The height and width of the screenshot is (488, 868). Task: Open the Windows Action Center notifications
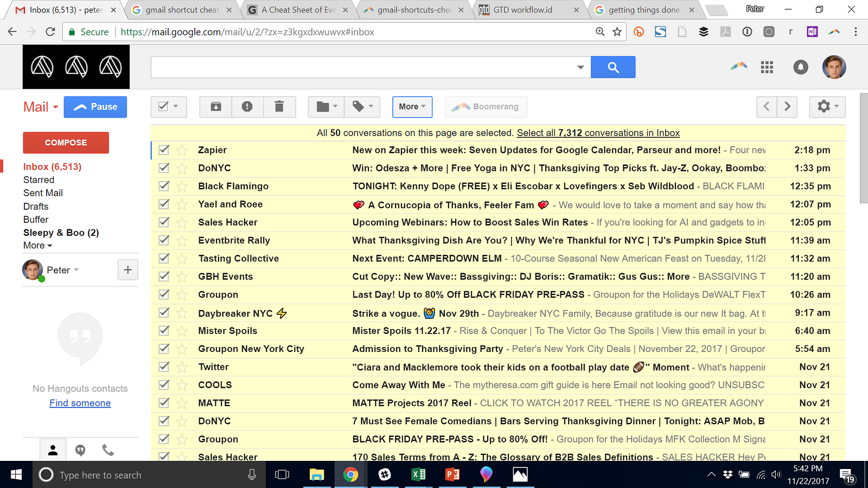pyautogui.click(x=847, y=476)
